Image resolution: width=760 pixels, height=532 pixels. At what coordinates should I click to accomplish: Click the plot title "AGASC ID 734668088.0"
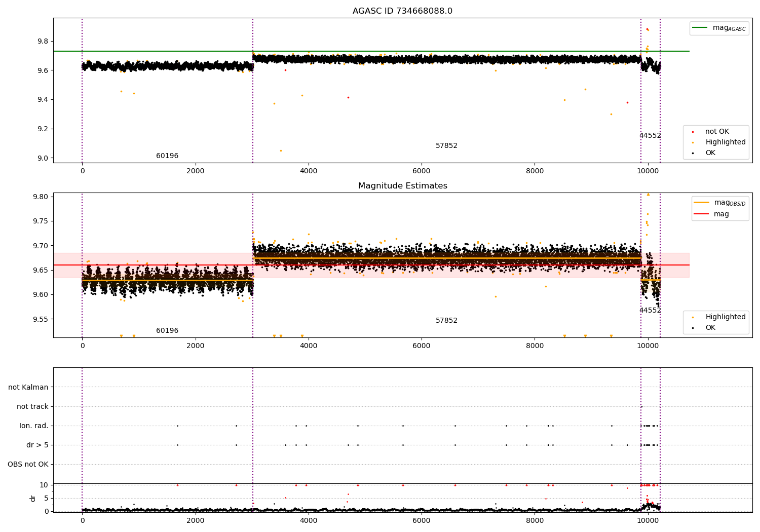[x=402, y=11]
